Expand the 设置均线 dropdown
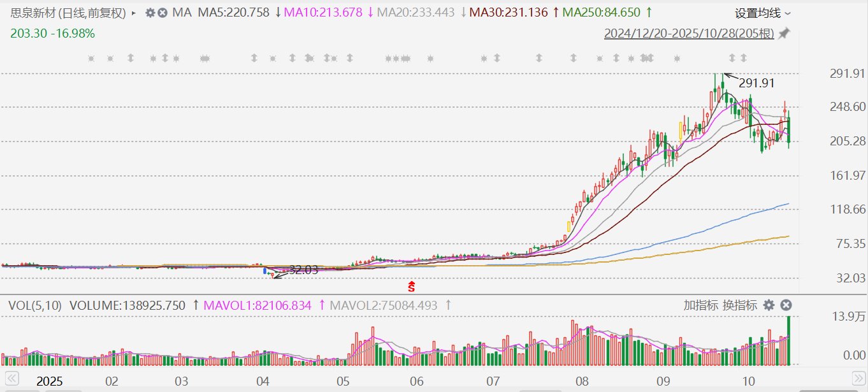Screen dimensions: 868x392 pyautogui.click(x=763, y=13)
